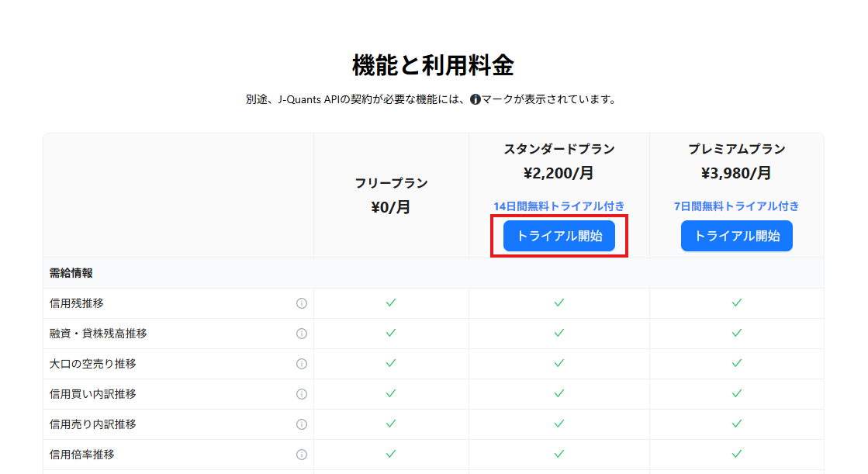
Task: Click free plan checkmark for 信用残推移
Action: tap(391, 303)
